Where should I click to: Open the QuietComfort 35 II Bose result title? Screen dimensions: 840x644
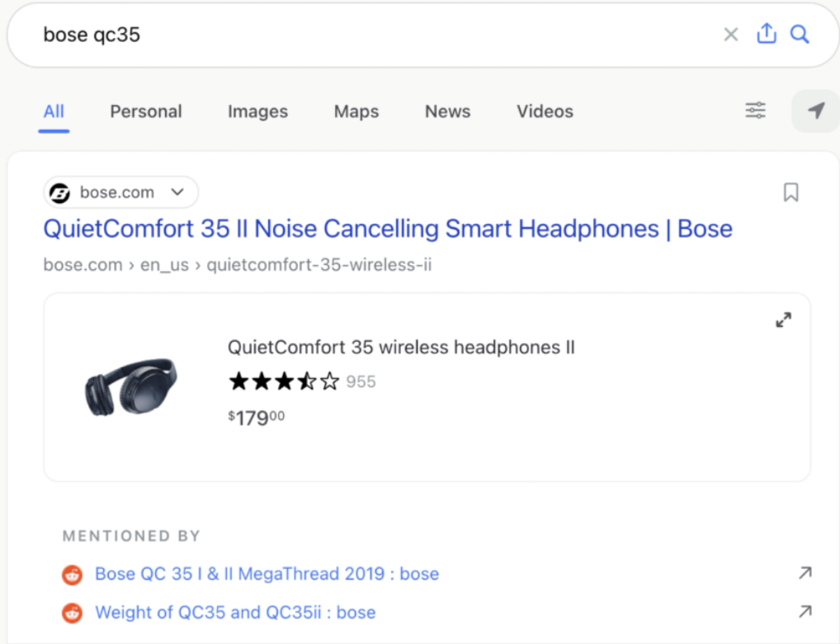388,229
